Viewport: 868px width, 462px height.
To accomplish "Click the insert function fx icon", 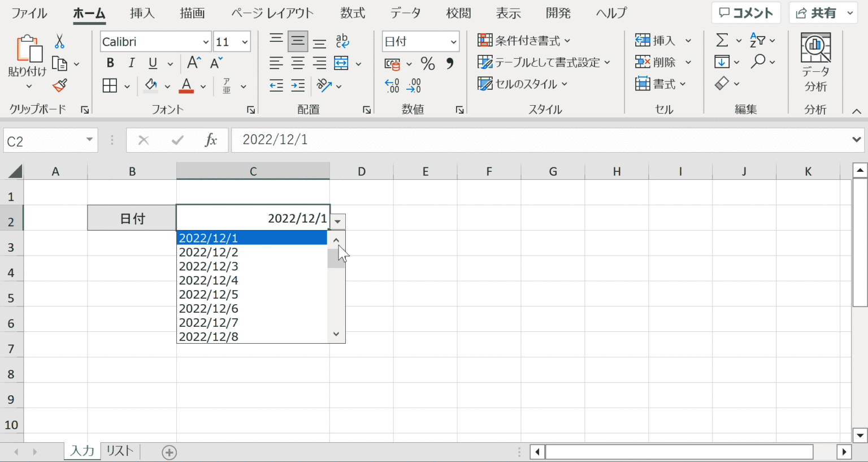I will (x=211, y=140).
